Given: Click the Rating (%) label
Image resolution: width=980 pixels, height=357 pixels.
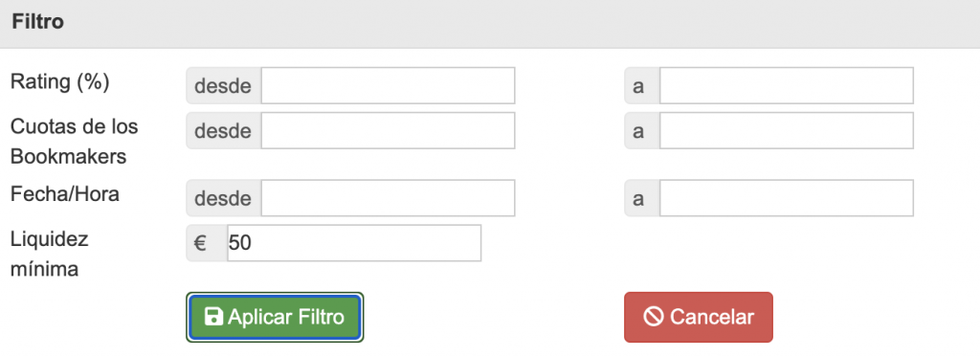Looking at the screenshot, I should pyautogui.click(x=60, y=82).
